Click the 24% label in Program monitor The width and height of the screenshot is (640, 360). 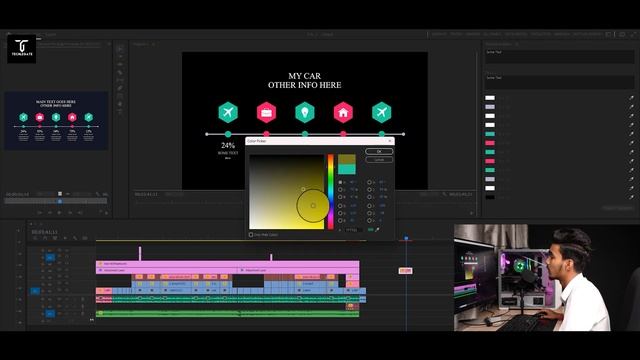pyautogui.click(x=228, y=145)
